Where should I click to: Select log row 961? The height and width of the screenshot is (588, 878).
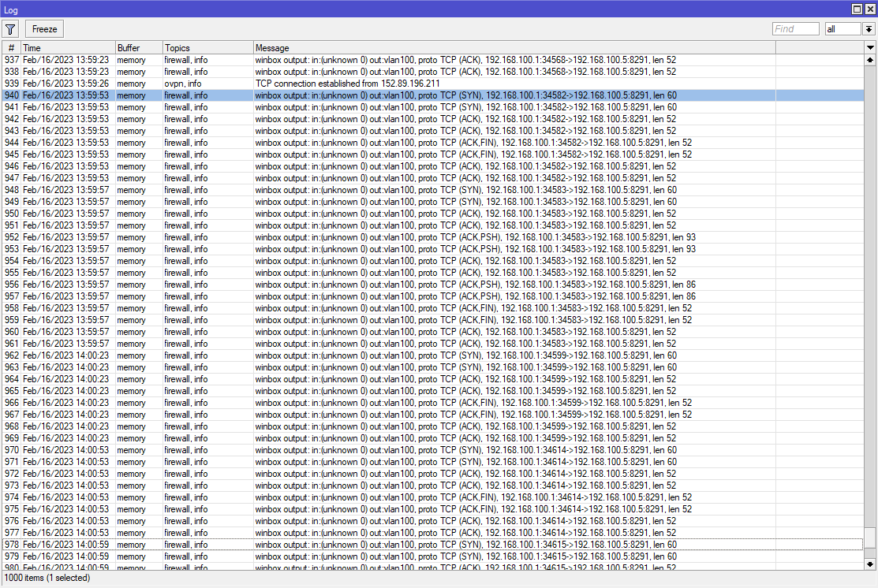click(x=433, y=344)
